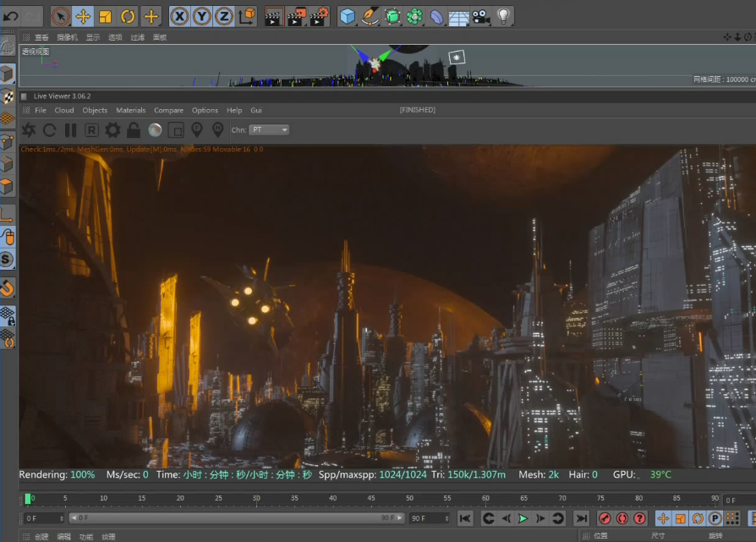The width and height of the screenshot is (756, 542).
Task: Click the Record Active Objects key button
Action: [605, 518]
